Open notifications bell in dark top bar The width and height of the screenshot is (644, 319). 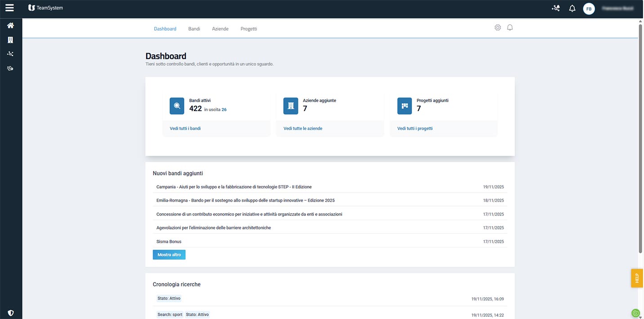click(572, 9)
